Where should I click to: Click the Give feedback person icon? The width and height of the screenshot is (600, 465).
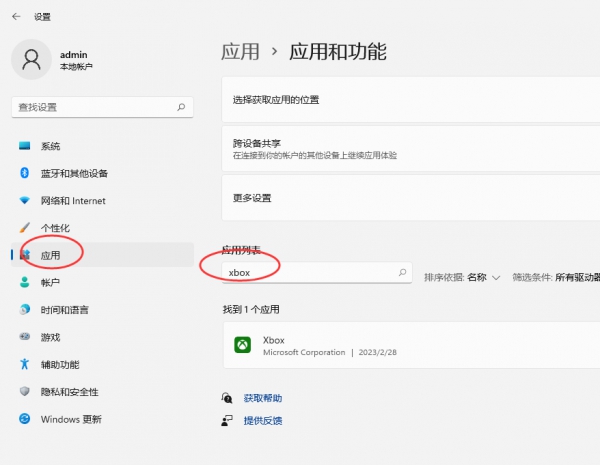click(227, 421)
